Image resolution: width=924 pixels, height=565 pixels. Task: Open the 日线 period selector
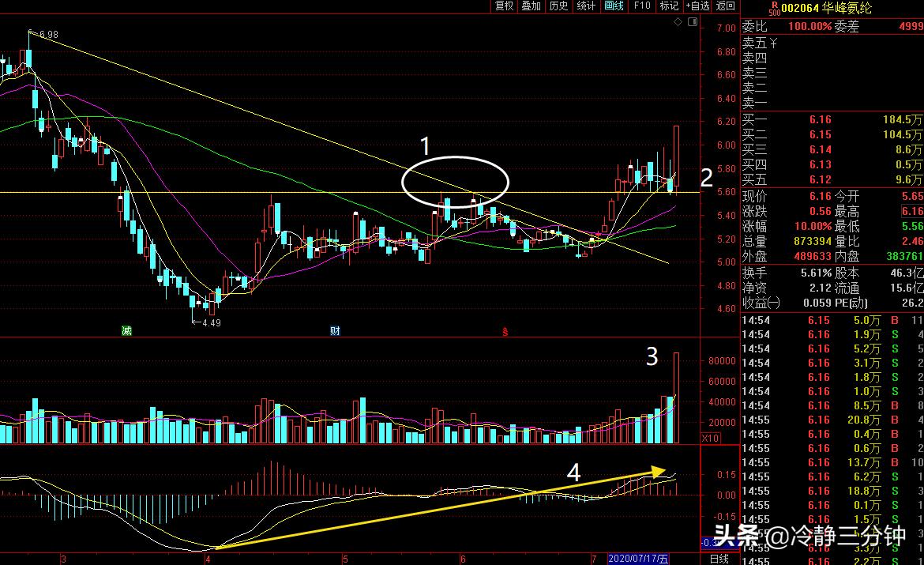(719, 559)
